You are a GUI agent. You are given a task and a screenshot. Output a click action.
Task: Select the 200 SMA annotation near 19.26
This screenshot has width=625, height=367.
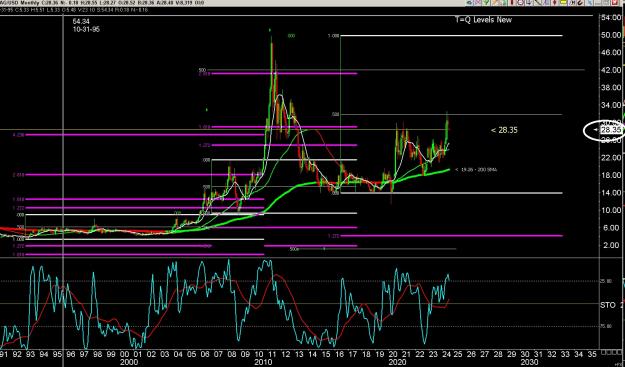pos(476,170)
